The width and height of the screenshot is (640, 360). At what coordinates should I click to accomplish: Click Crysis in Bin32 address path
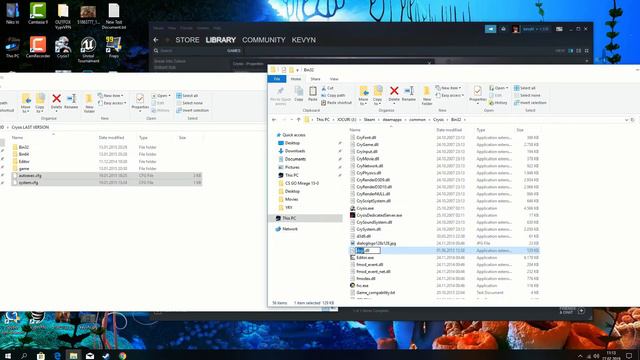tap(438, 120)
